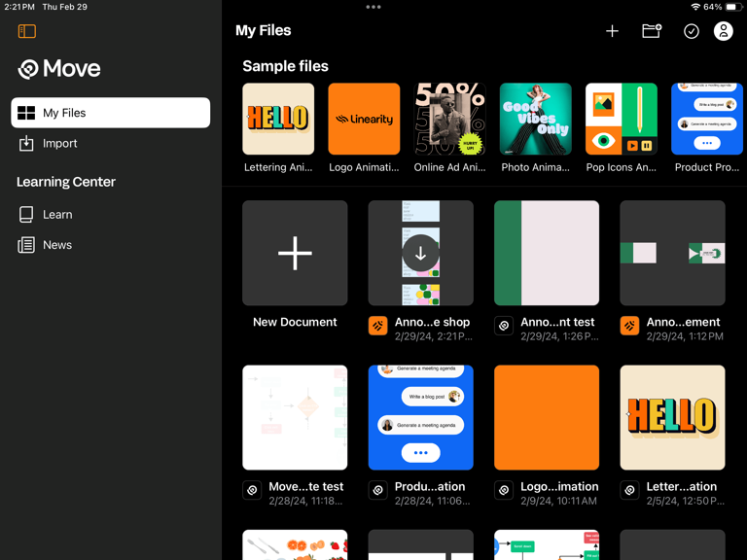Click orange file type icon beside Anno...e shop
This screenshot has width=747, height=560.
coord(377,327)
